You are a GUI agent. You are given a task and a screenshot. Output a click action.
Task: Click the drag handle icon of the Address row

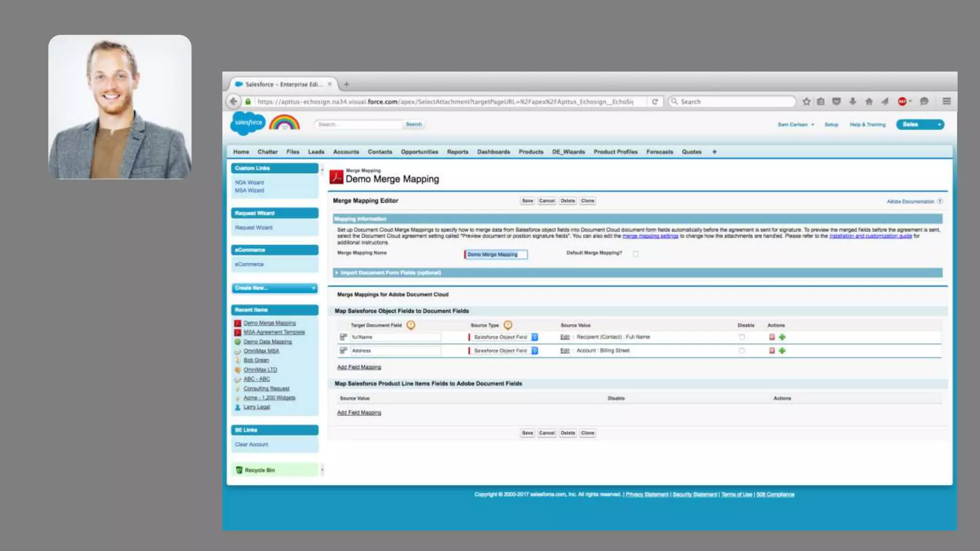pyautogui.click(x=343, y=351)
